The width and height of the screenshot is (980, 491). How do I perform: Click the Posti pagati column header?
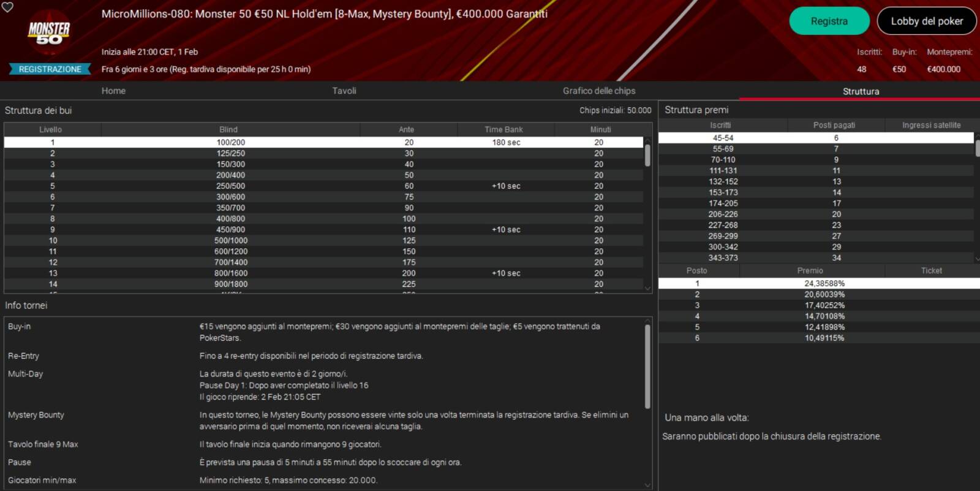(834, 125)
